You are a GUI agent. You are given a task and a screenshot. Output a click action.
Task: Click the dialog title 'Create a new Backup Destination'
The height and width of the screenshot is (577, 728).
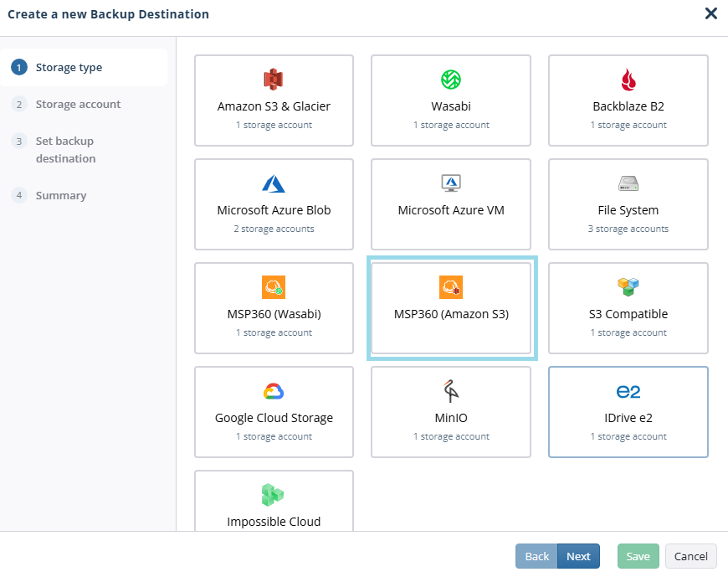point(108,14)
